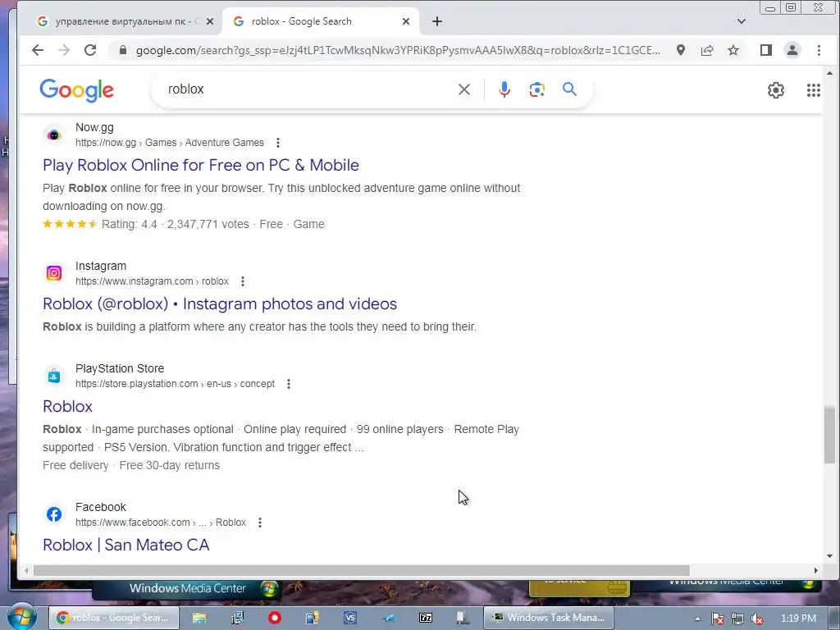Click the red record taskbar icon
The width and height of the screenshot is (840, 630).
pyautogui.click(x=275, y=619)
